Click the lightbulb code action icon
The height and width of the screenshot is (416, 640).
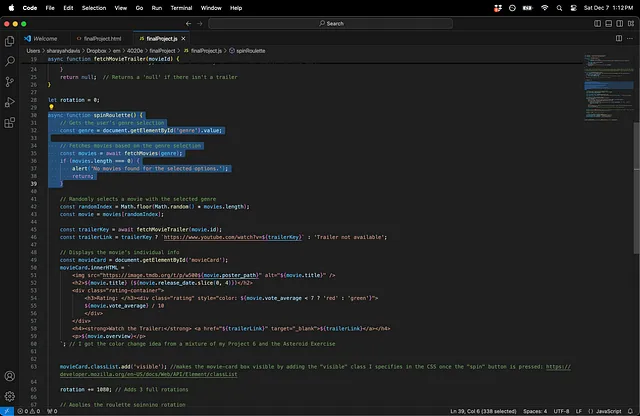point(51,107)
